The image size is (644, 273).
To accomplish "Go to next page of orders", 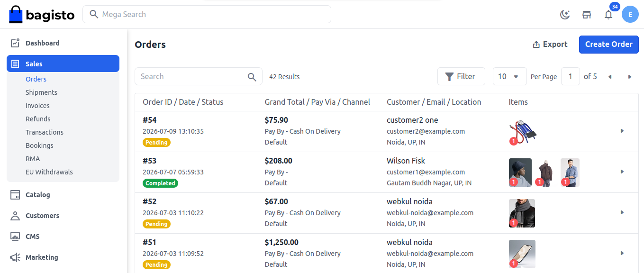I will [x=630, y=77].
